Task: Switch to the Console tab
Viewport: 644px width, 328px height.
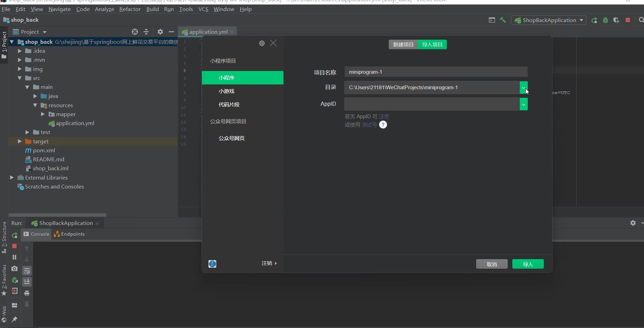Action: pyautogui.click(x=36, y=234)
